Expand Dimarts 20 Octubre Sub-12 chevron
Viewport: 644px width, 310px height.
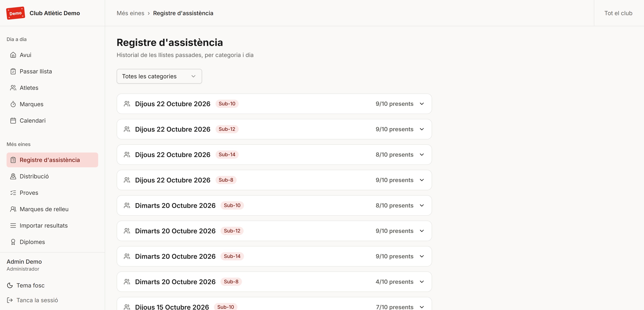(422, 231)
